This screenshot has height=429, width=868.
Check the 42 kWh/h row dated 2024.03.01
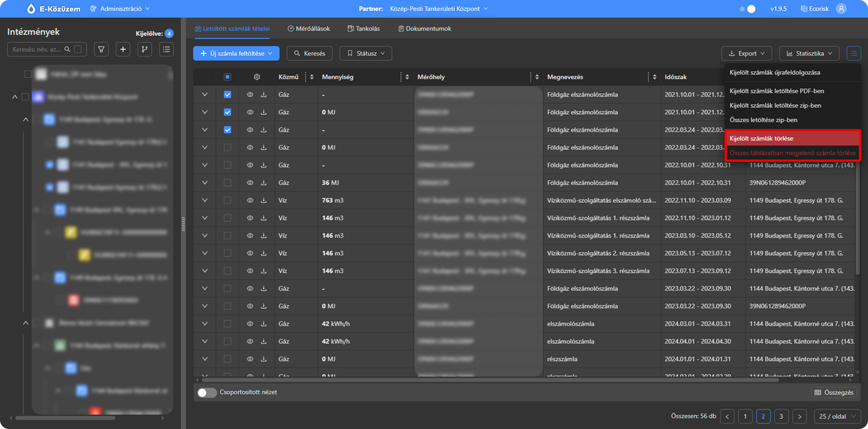[228, 324]
